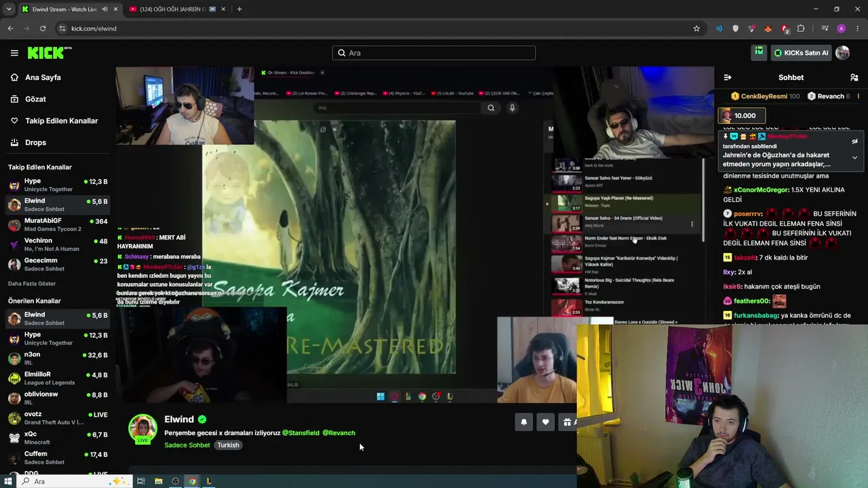Viewport: 868px width, 488px height.
Task: Click the Kick search field
Action: [434, 53]
